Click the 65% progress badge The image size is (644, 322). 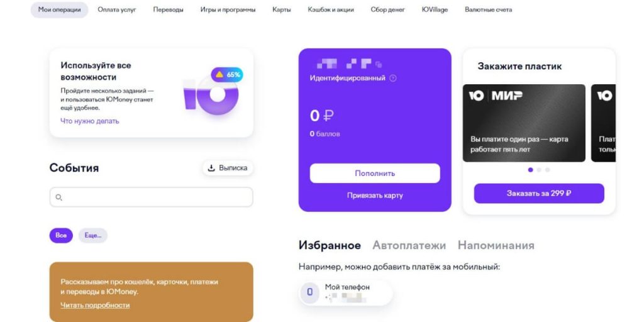(227, 75)
